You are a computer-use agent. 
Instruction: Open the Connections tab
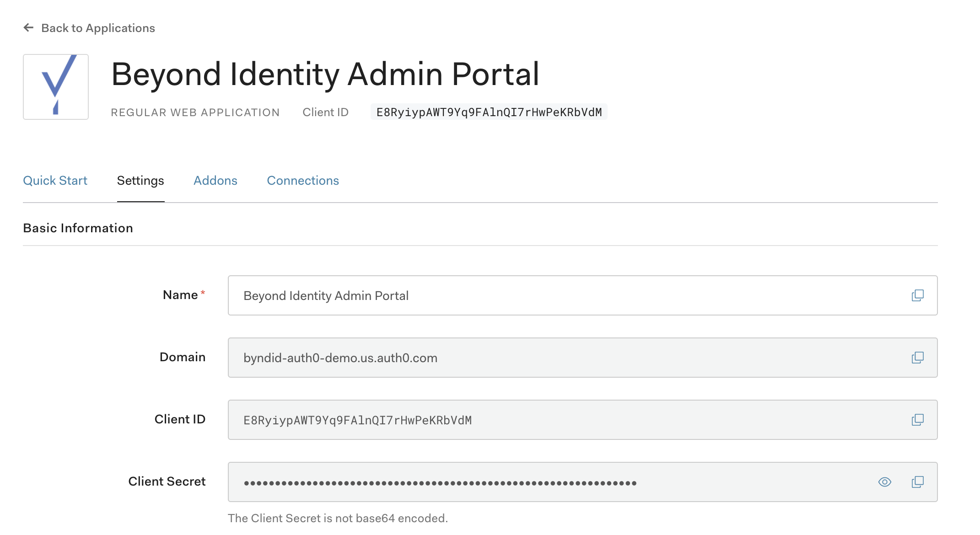pos(303,180)
